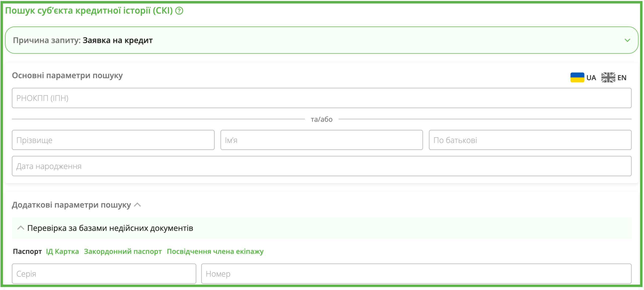Click the Ім'я input field

[321, 140]
